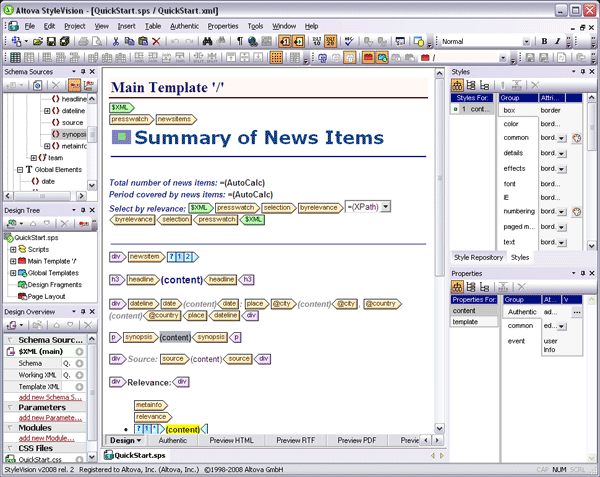The width and height of the screenshot is (600, 477).
Task: Open the Authentic menu
Action: [x=184, y=26]
